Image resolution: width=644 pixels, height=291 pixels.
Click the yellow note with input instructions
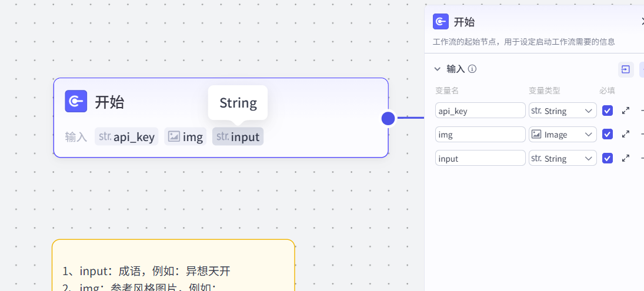pyautogui.click(x=173, y=265)
